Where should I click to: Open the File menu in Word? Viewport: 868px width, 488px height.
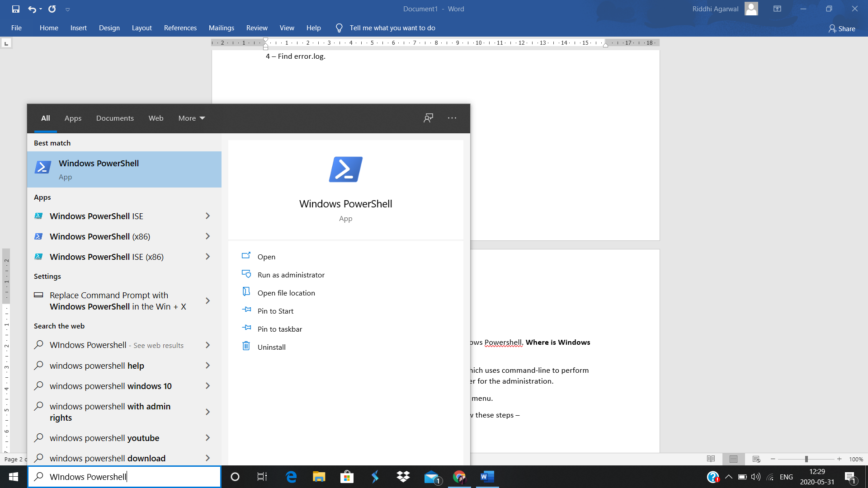tap(16, 28)
